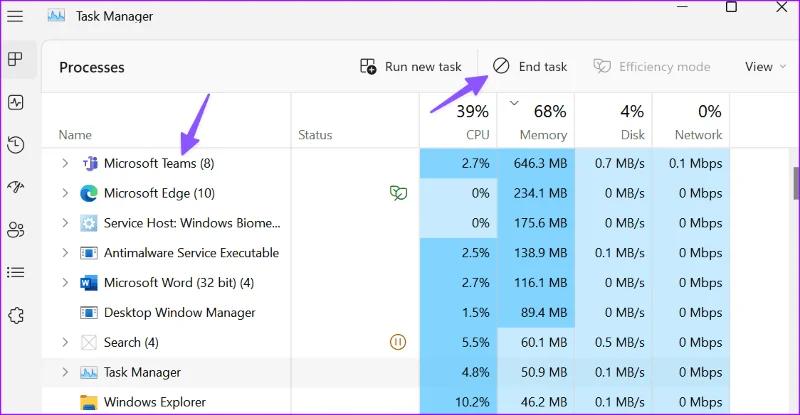This screenshot has width=800, height=415.
Task: Click the 0.5 MB/s disk cell
Action: tap(613, 343)
